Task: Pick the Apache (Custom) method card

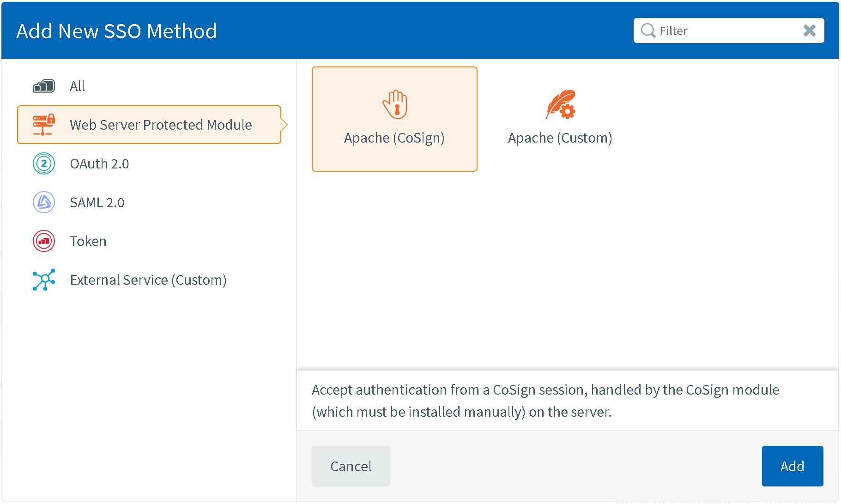Action: 560,119
